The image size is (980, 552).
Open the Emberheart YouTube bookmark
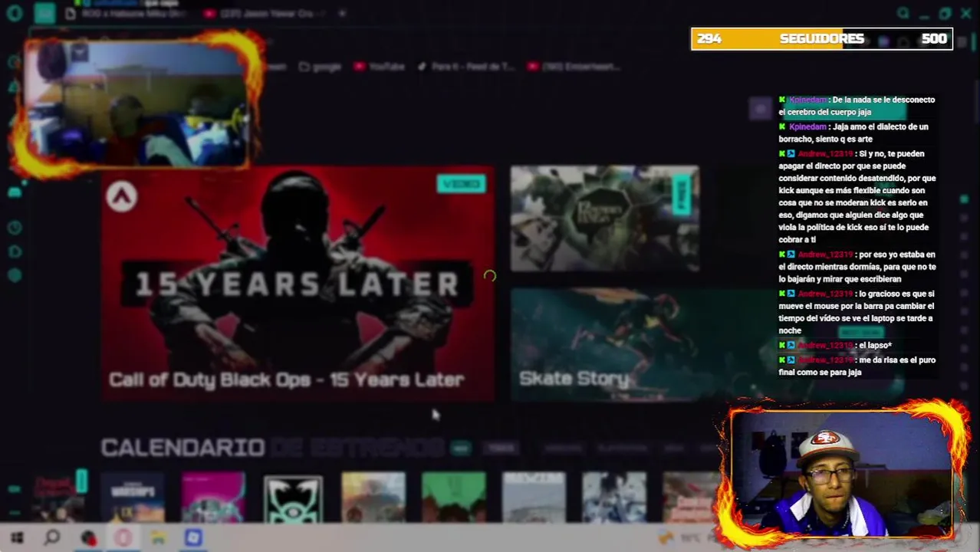[x=574, y=67]
